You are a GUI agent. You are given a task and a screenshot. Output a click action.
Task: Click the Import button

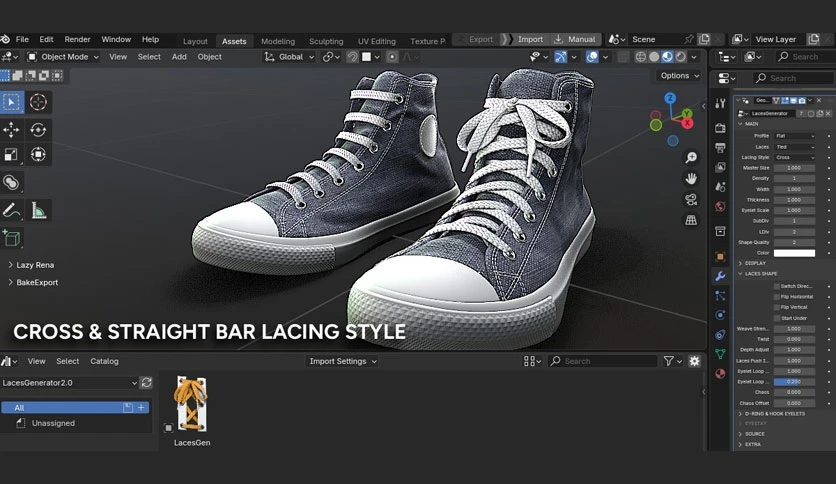point(525,39)
